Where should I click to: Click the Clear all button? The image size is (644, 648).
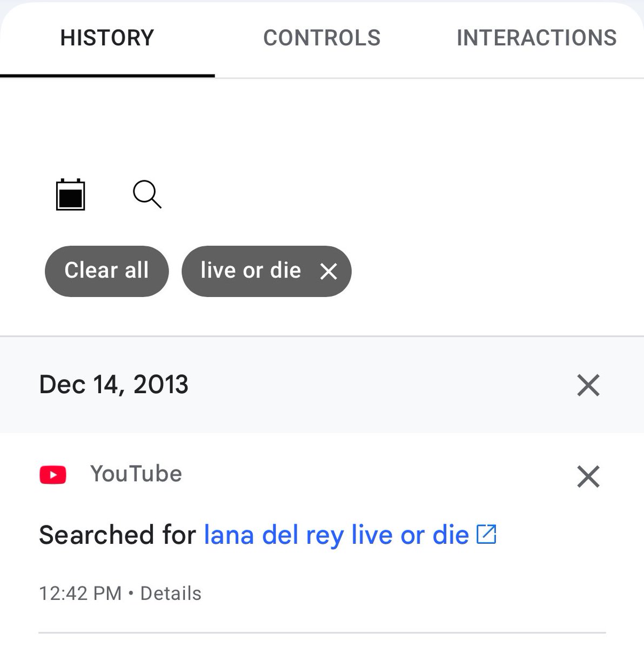(106, 271)
